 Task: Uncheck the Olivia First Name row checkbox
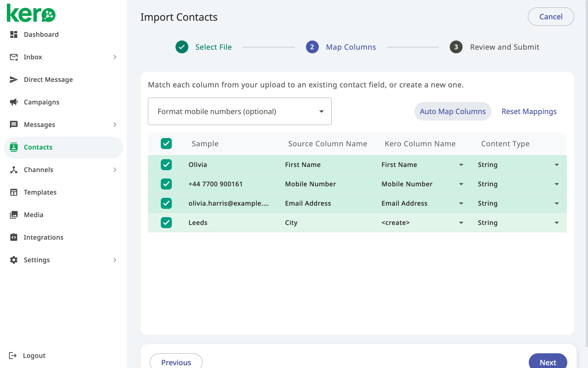coord(166,165)
